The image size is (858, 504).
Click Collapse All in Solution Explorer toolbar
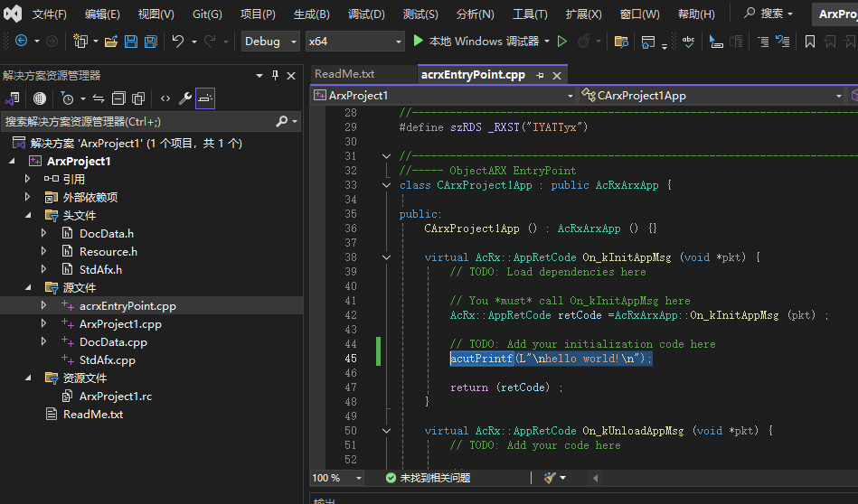pos(118,98)
